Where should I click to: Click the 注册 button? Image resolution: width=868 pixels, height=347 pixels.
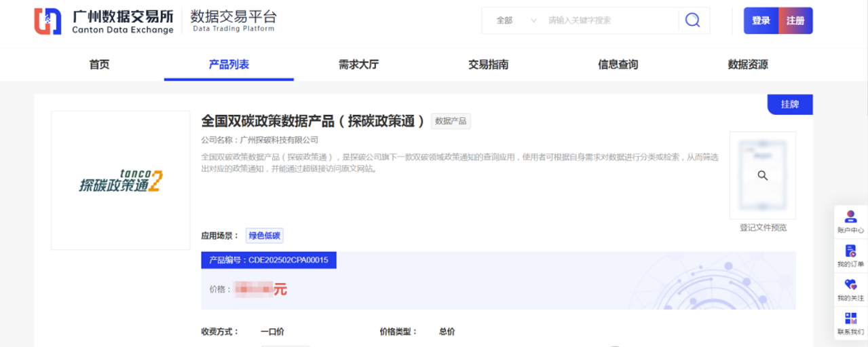795,20
